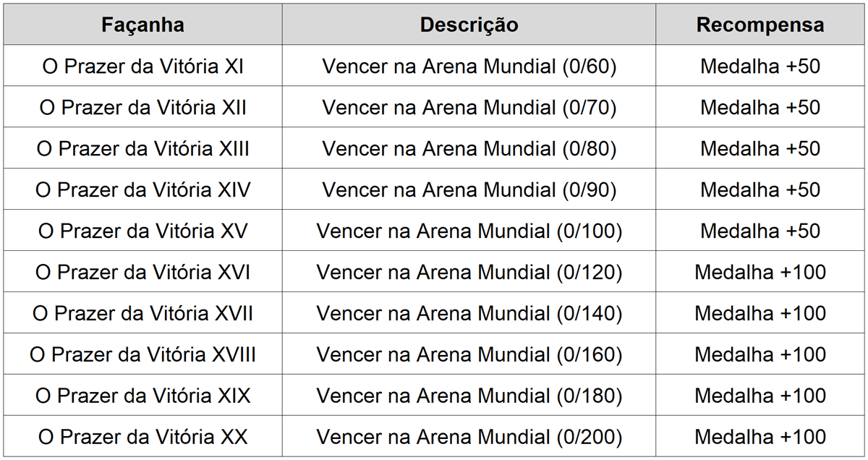Select the O Prazer da Vitória XVIII cell
This screenshot has height=460, width=868.
pyautogui.click(x=142, y=355)
